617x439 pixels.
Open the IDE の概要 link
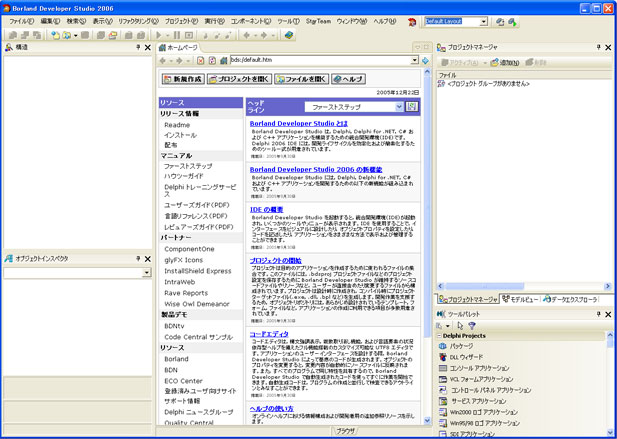[x=266, y=210]
